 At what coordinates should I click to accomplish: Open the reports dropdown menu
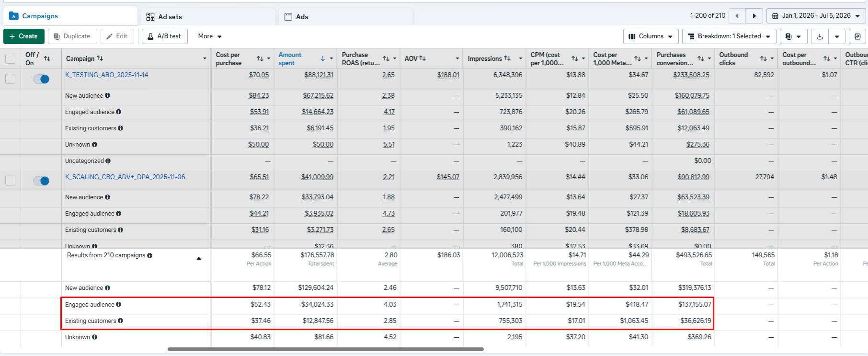pyautogui.click(x=793, y=36)
